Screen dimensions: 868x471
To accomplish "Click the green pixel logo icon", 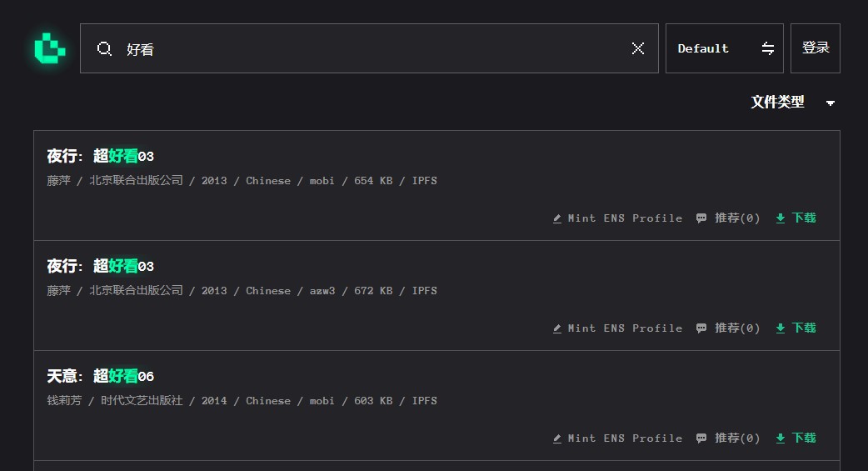I will pyautogui.click(x=49, y=48).
